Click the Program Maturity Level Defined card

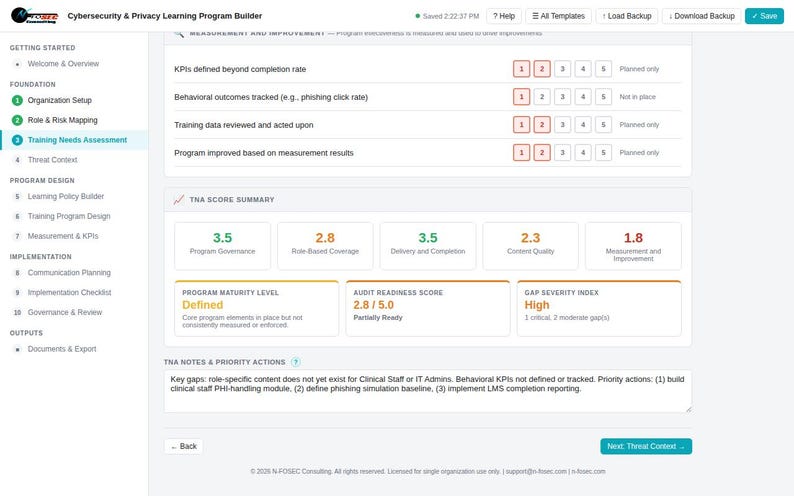coord(257,308)
